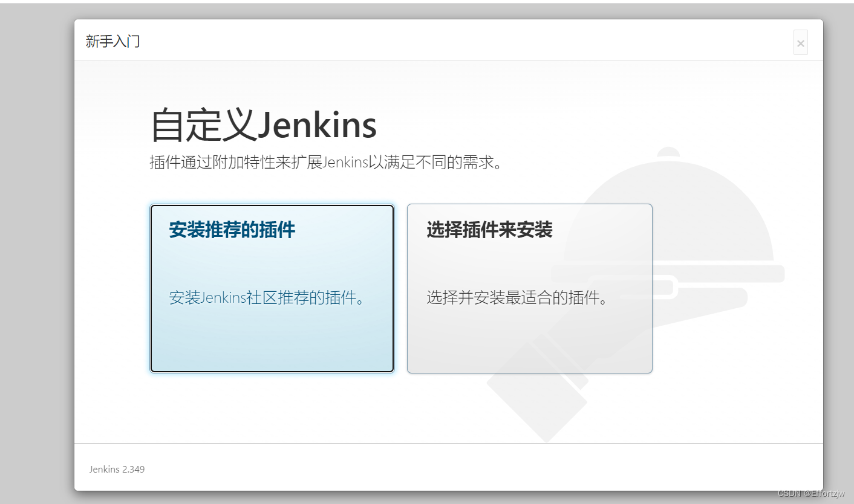854x504 pixels.
Task: Close the 新手入门 dialog with the × button
Action: click(800, 43)
